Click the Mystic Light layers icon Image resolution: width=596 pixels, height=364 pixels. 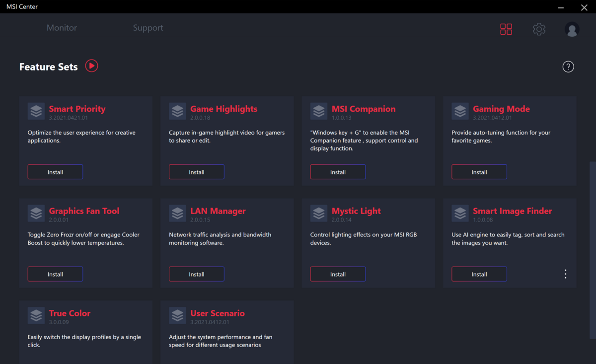(x=319, y=214)
